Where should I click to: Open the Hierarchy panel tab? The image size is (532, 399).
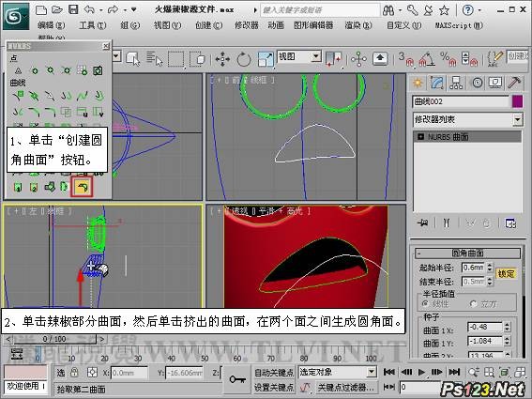tap(456, 83)
